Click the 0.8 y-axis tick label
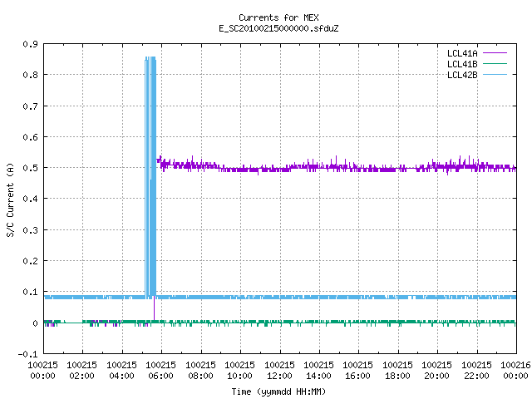Screen dimensions: 532x399 (x=30, y=75)
